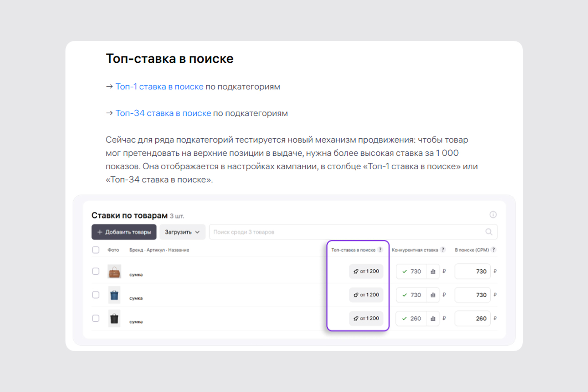Image resolution: width=588 pixels, height=392 pixels.
Task: Open the bid history chart for the second product
Action: click(433, 295)
